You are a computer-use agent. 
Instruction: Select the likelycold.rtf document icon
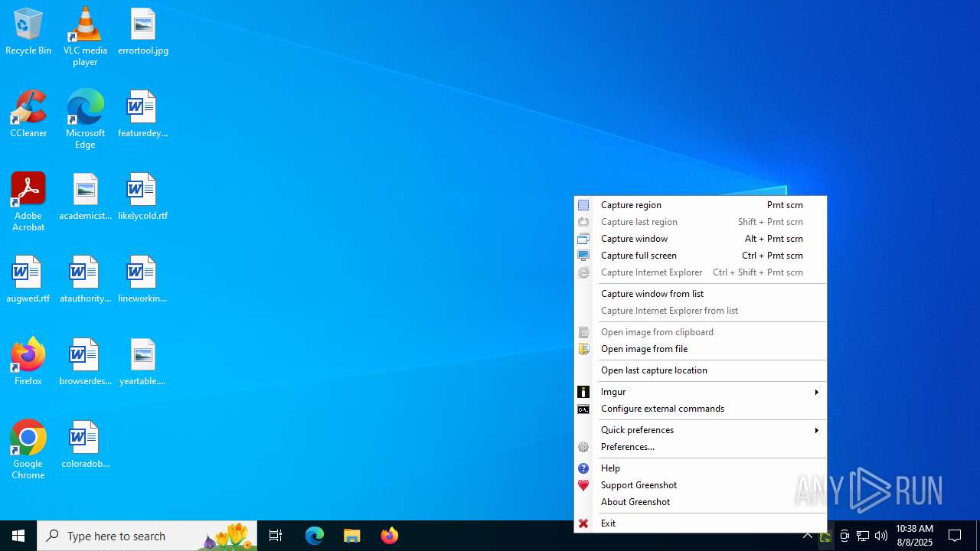[143, 197]
